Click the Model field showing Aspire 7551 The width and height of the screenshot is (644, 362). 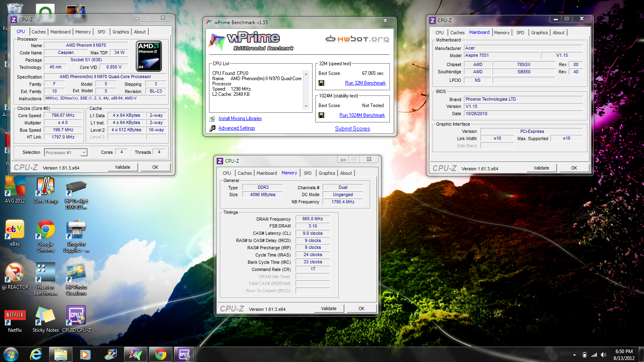pyautogui.click(x=502, y=55)
